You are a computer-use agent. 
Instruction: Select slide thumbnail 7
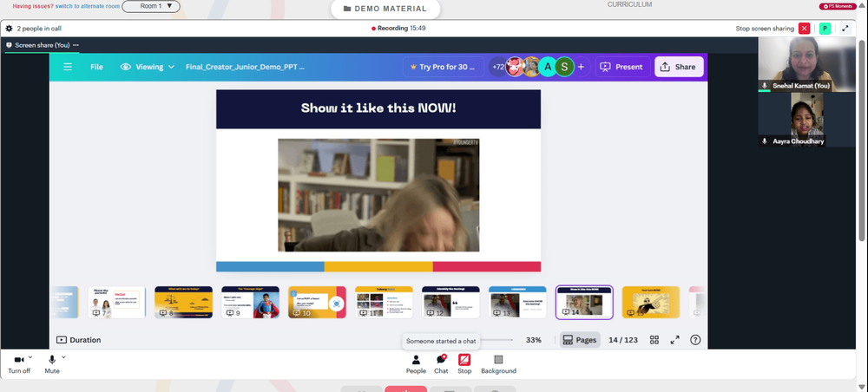[x=117, y=303]
